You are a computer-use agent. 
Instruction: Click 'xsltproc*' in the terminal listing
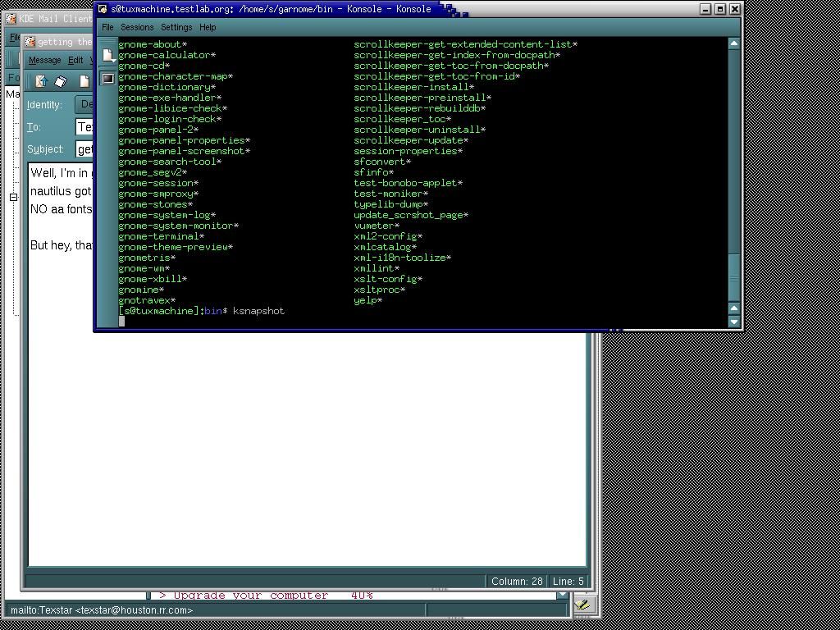pyautogui.click(x=379, y=290)
